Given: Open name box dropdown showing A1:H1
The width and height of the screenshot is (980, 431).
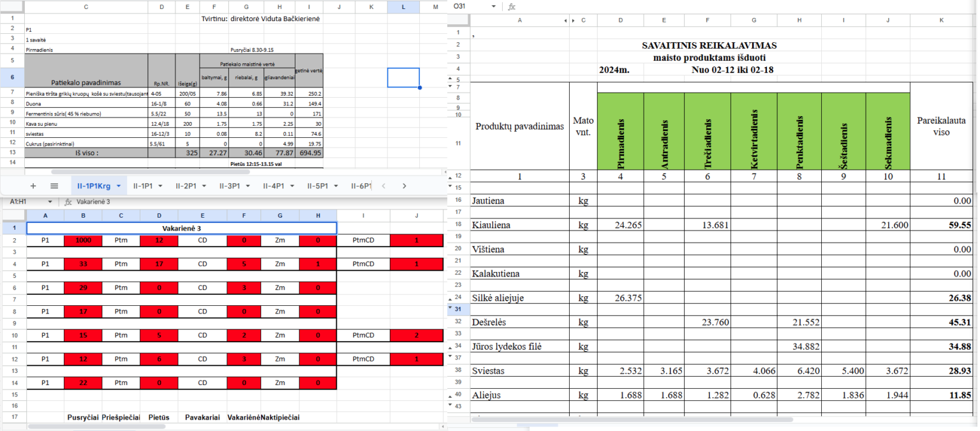Looking at the screenshot, I should (50, 202).
